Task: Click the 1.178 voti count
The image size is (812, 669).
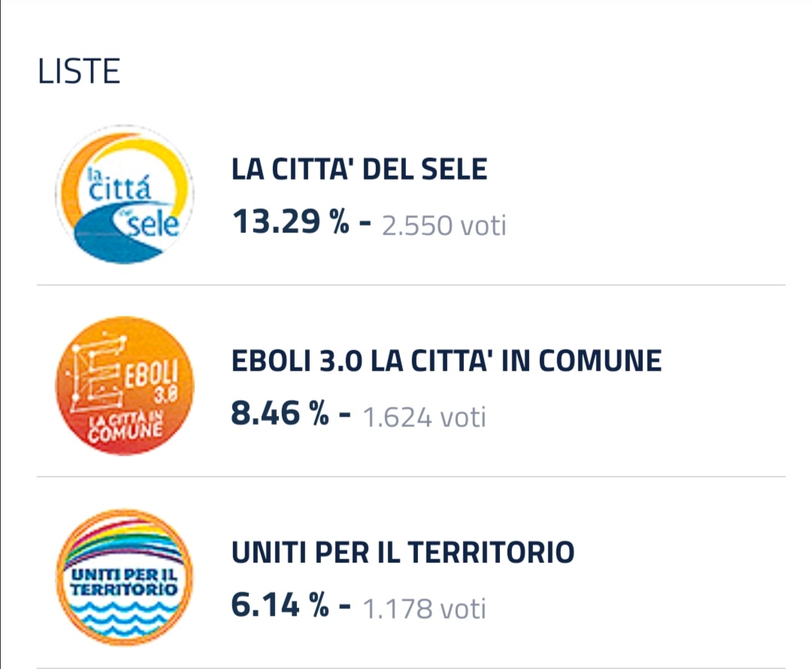Action: point(424,609)
